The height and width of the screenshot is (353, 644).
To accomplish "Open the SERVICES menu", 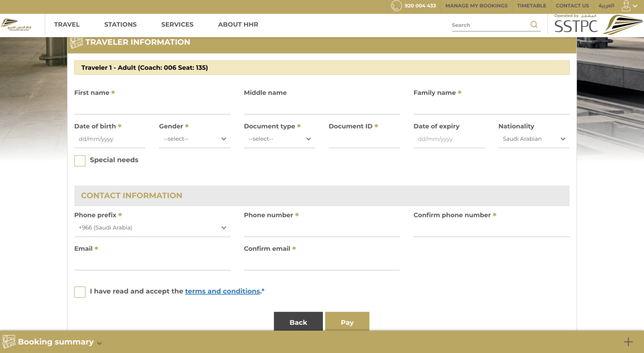I will coord(177,25).
